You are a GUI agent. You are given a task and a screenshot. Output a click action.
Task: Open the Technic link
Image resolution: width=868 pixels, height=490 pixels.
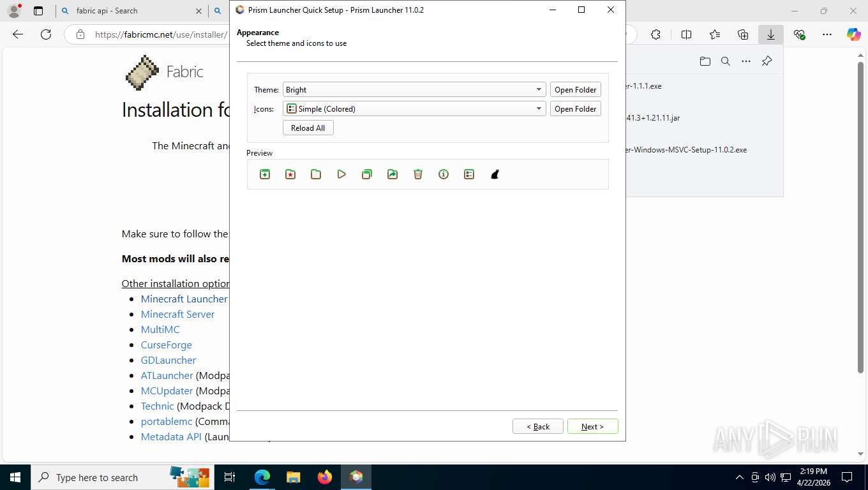coord(157,406)
